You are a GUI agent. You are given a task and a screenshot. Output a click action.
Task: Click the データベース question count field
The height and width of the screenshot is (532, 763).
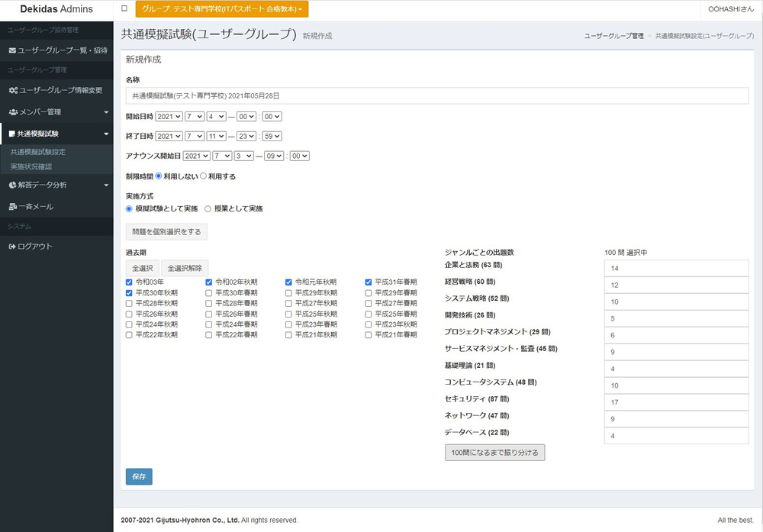pos(676,436)
